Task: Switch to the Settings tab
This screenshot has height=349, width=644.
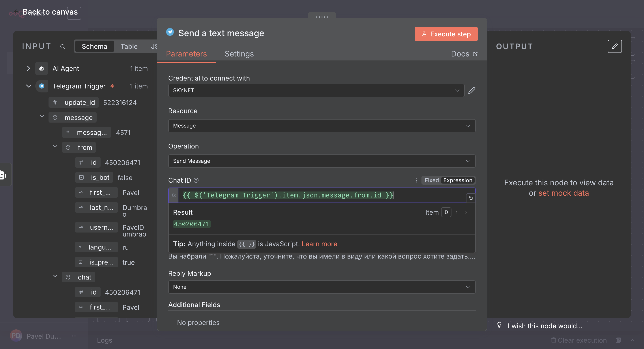Action: point(239,54)
